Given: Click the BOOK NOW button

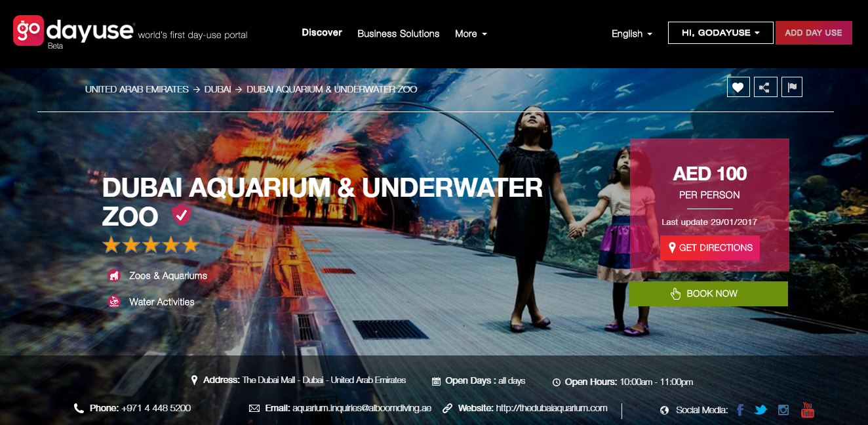Looking at the screenshot, I should (x=708, y=294).
